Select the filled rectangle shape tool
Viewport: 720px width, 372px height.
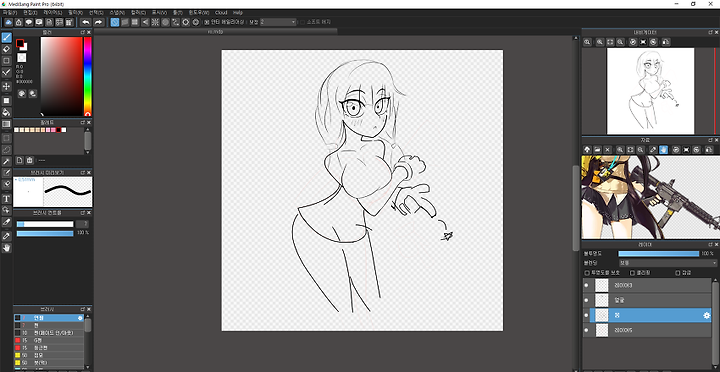coord(6,100)
